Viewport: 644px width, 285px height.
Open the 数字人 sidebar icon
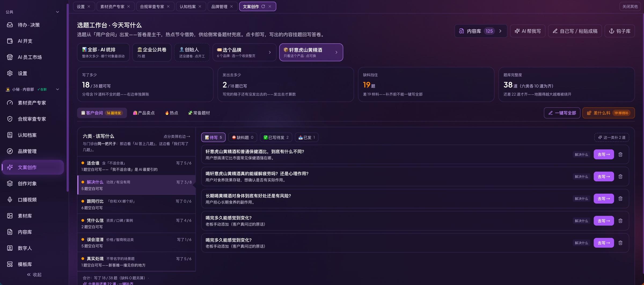point(10,248)
